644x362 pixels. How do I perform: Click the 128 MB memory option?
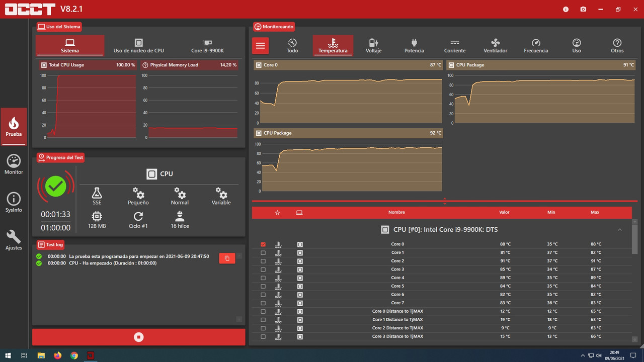click(x=97, y=220)
